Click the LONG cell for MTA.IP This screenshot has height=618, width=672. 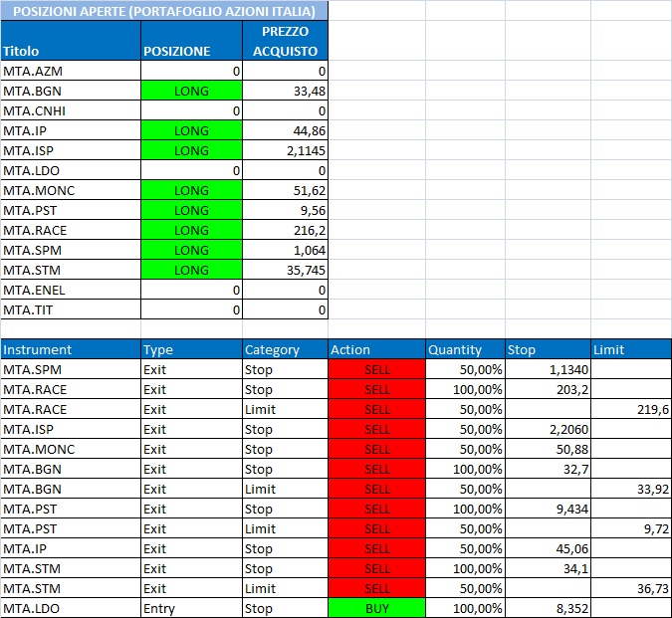click(x=191, y=130)
